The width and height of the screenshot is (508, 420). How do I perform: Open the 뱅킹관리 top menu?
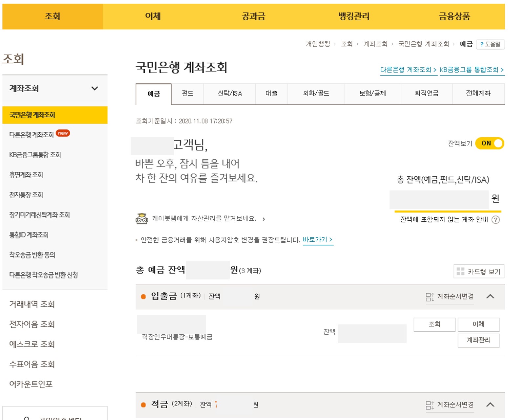click(x=354, y=16)
